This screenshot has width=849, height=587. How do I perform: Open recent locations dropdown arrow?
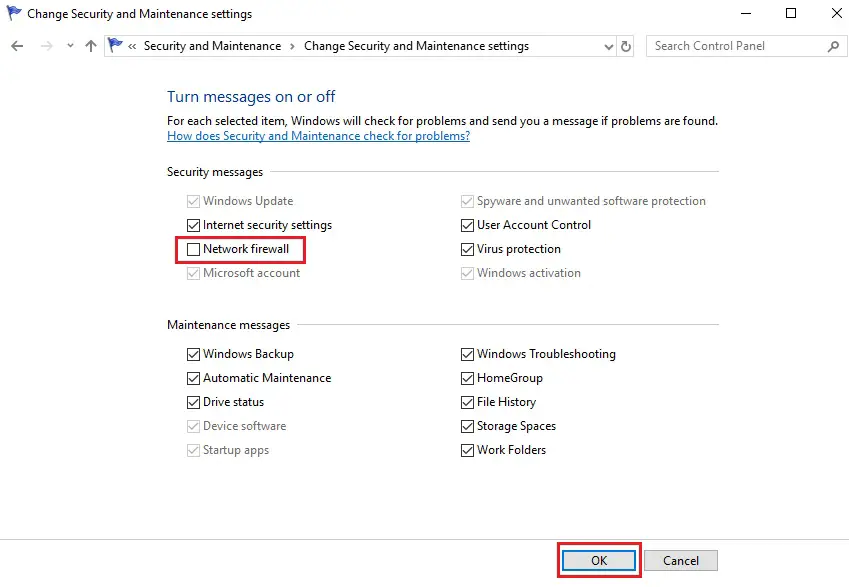tap(70, 46)
